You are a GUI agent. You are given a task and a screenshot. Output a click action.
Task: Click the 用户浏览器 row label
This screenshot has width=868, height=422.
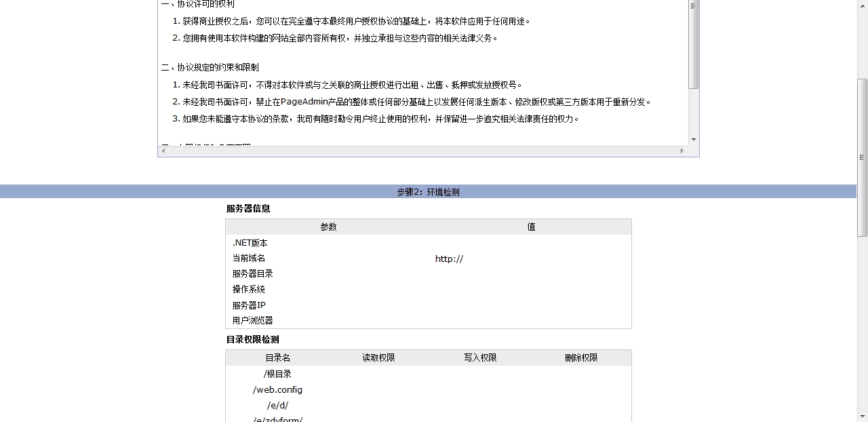tap(252, 320)
